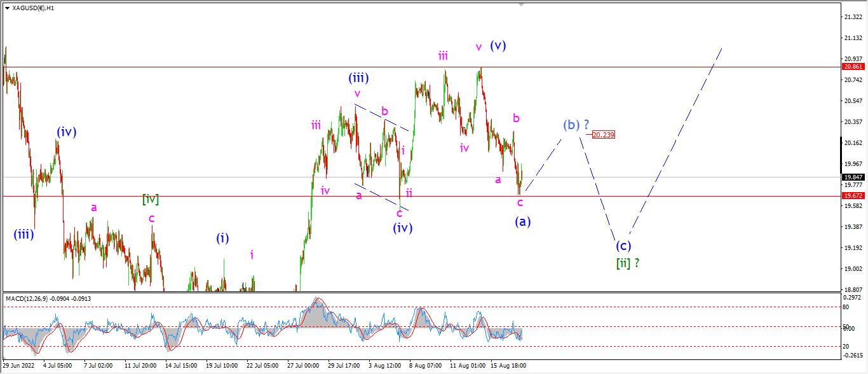Click the blue (c) projected wave label
Image resolution: width=868 pixels, height=374 pixels.
point(623,246)
